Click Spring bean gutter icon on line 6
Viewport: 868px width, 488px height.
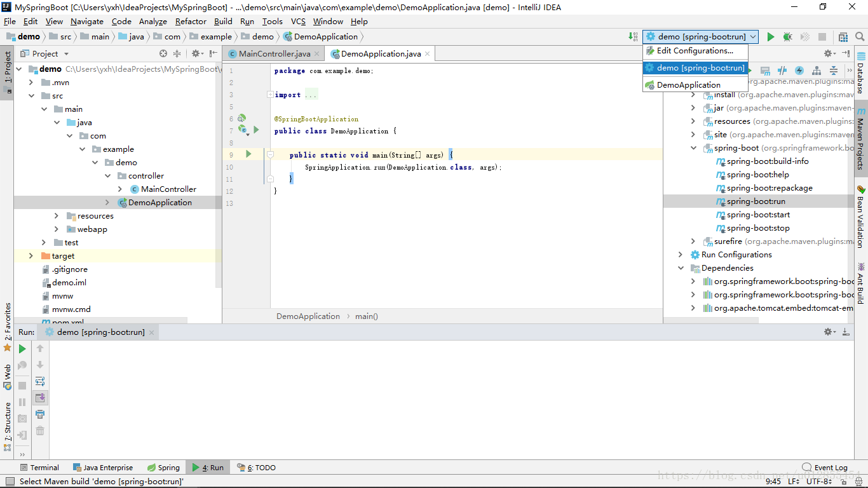tap(241, 119)
